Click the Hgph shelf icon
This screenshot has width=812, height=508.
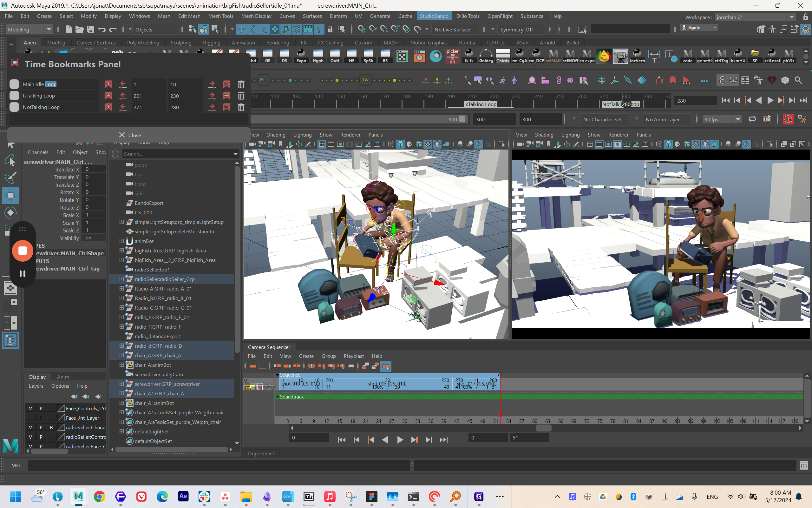click(x=318, y=56)
